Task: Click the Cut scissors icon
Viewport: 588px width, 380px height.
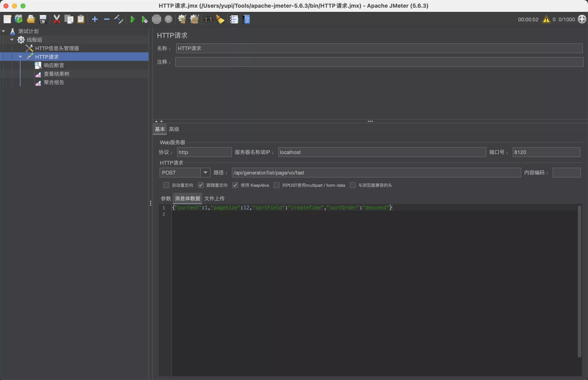Action: [x=57, y=19]
